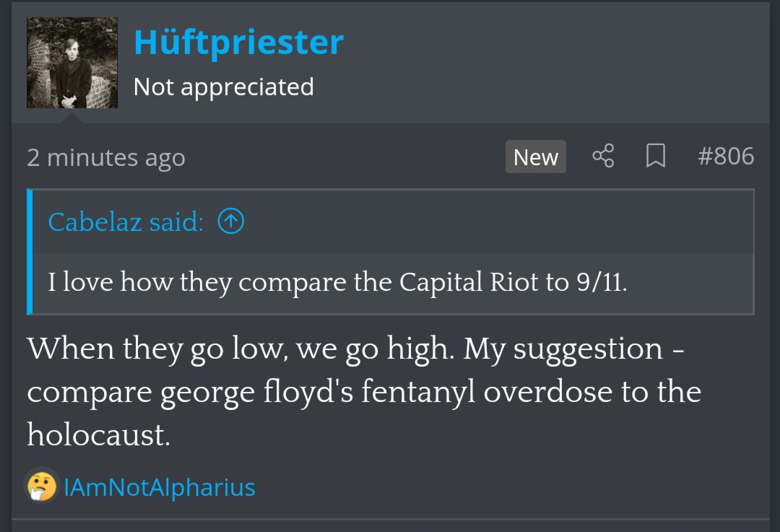This screenshot has width=780, height=532.
Task: Open the post permalink #806
Action: 726,156
